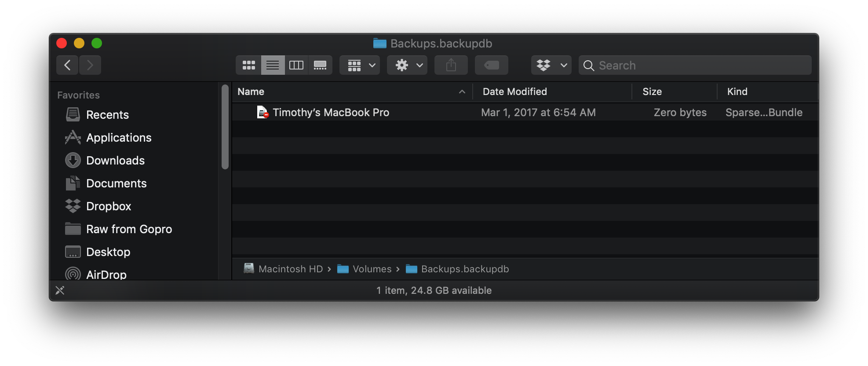Click the Favorites sidebar heading

78,95
